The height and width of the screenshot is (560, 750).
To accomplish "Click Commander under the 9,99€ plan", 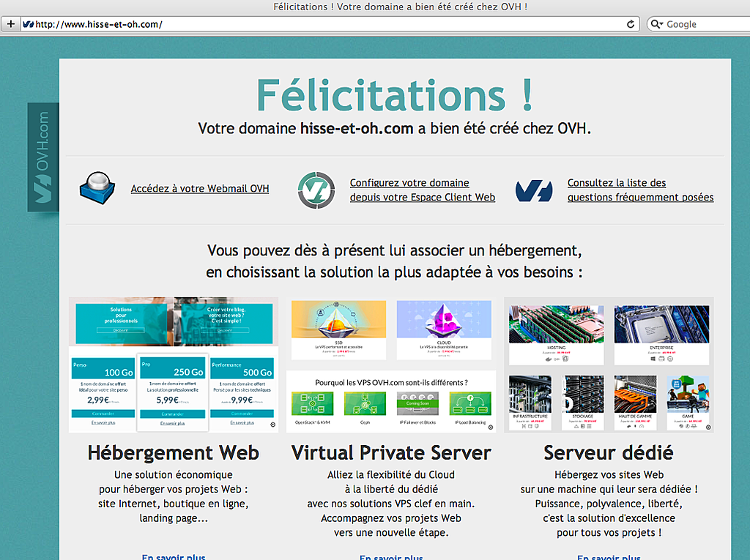I will [x=242, y=413].
